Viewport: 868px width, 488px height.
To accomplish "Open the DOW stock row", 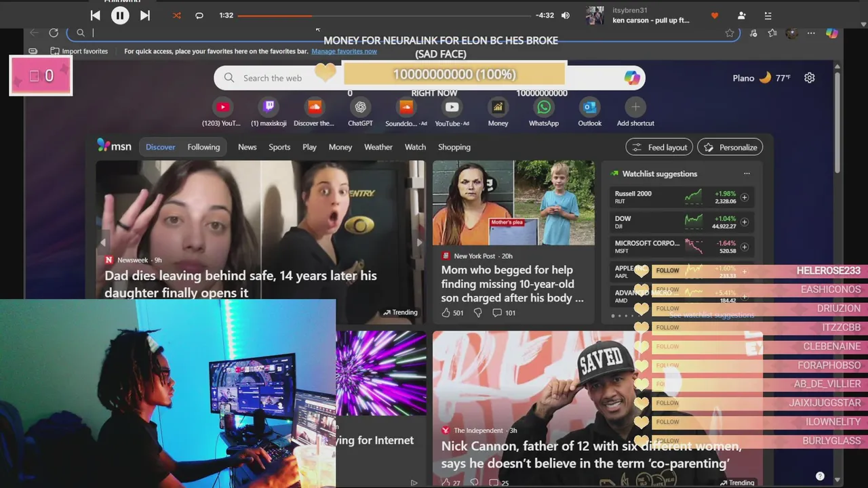I will click(682, 222).
